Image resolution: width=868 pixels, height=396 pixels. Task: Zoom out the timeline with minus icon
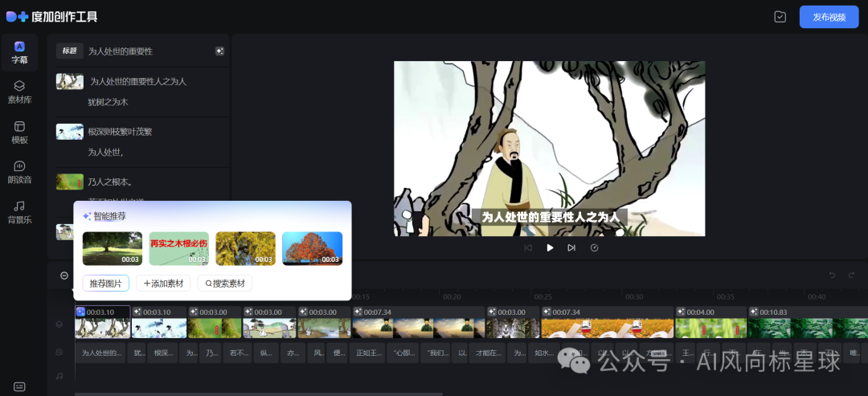[64, 276]
